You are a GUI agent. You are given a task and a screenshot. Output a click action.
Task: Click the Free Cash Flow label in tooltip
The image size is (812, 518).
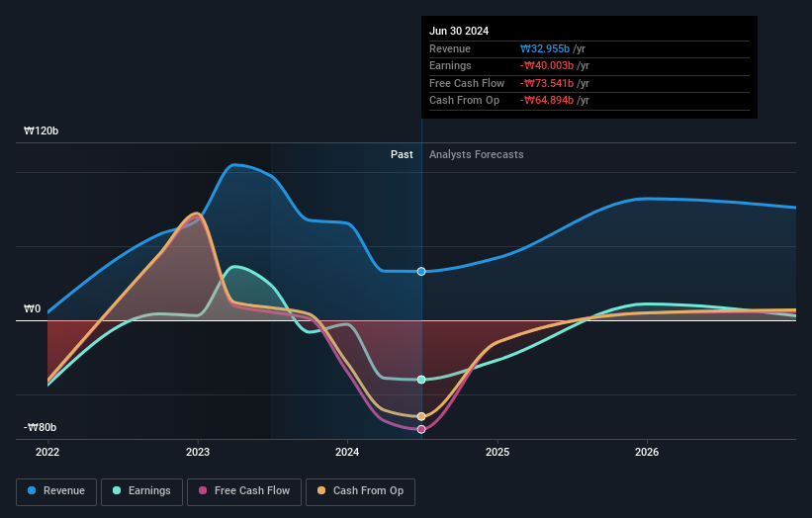tap(467, 83)
